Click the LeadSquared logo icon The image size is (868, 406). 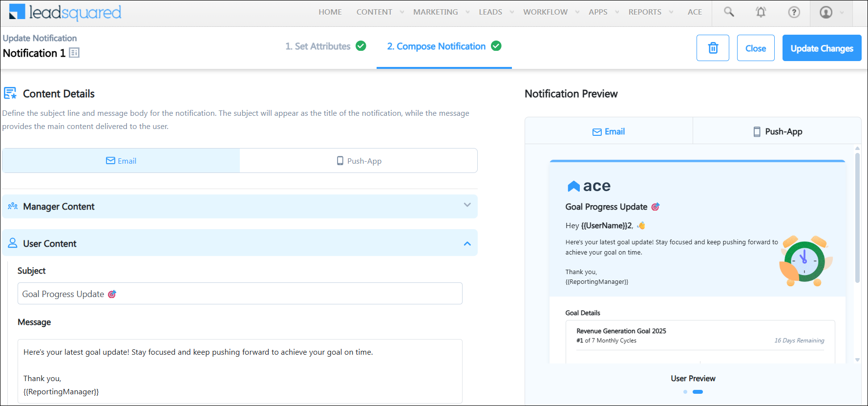pyautogui.click(x=17, y=12)
